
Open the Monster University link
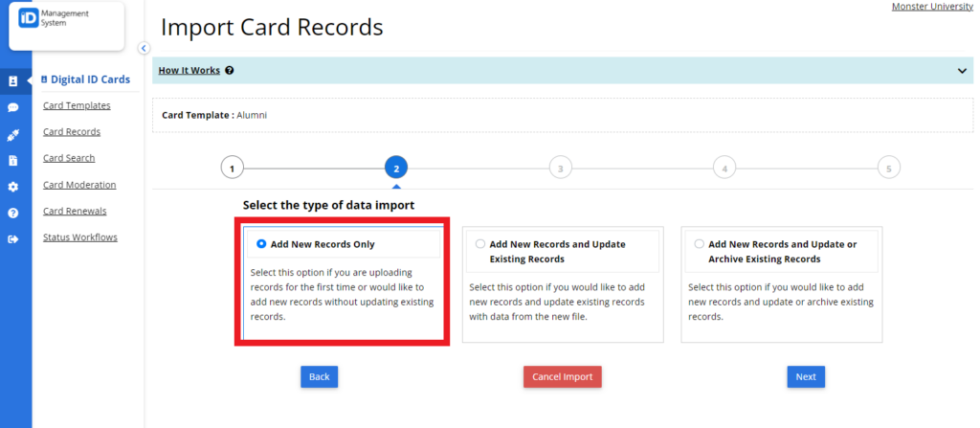coord(932,7)
